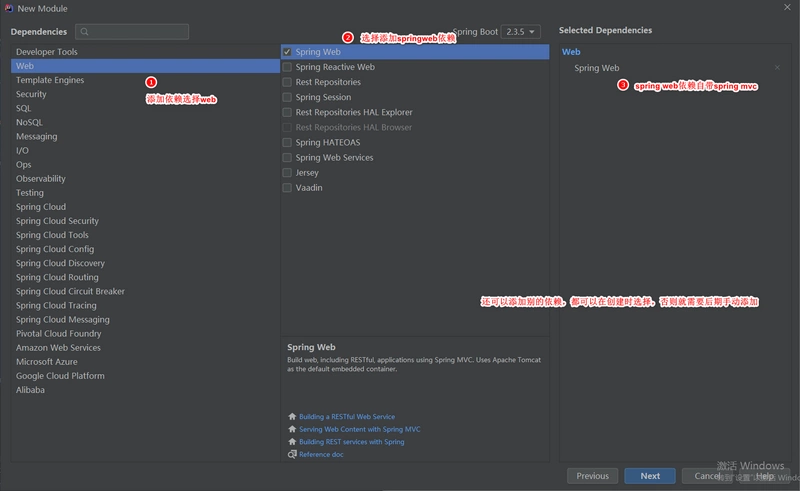Open the Messaging category
Screen dimensions: 800x491
click(x=145, y=136)
